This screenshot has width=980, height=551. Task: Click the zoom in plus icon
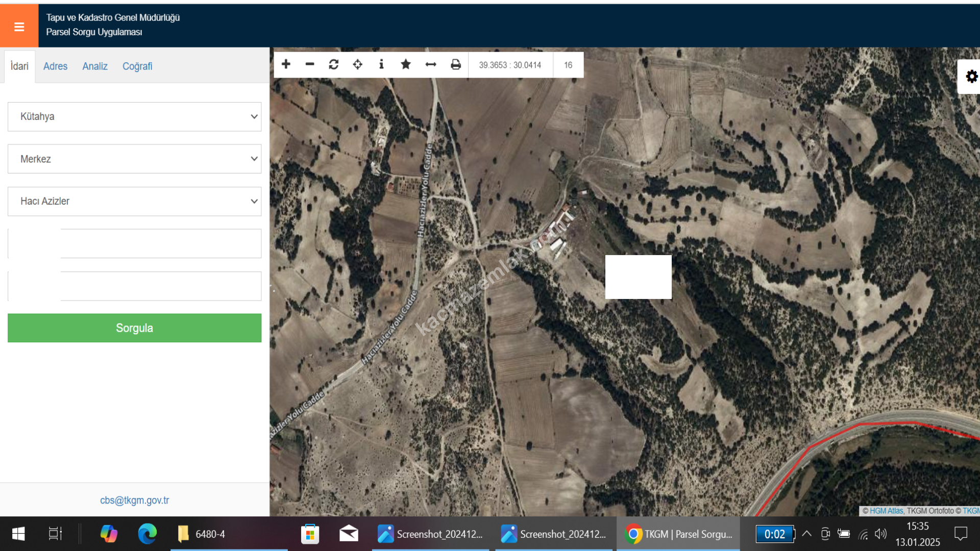click(286, 64)
